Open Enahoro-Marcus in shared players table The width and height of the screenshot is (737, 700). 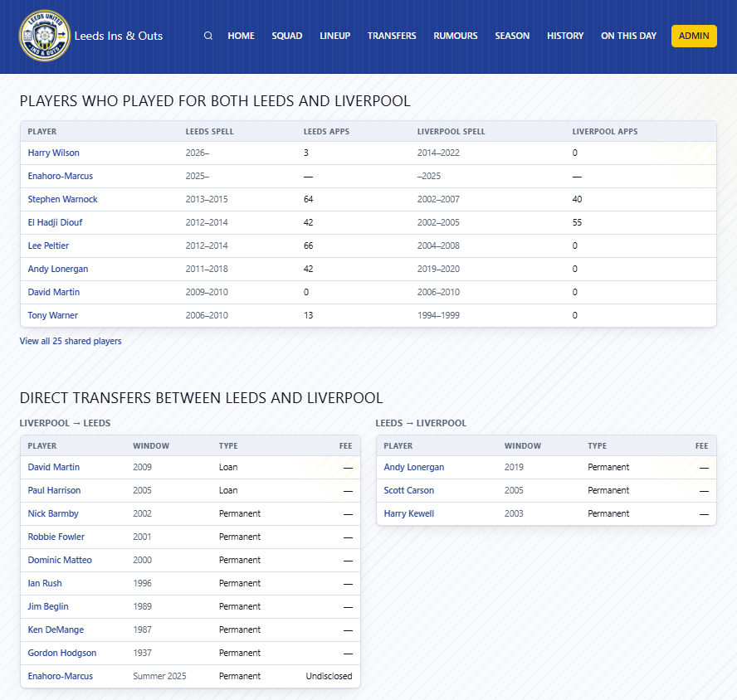[60, 176]
